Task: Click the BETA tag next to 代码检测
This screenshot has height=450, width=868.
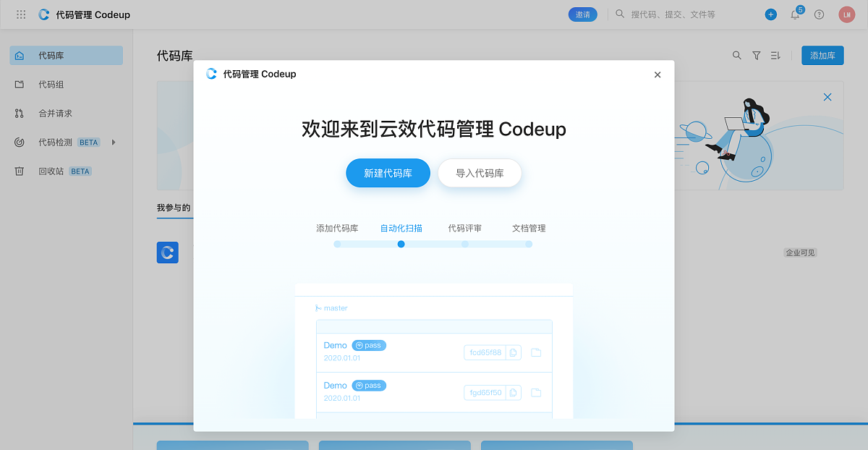Action: (x=89, y=143)
